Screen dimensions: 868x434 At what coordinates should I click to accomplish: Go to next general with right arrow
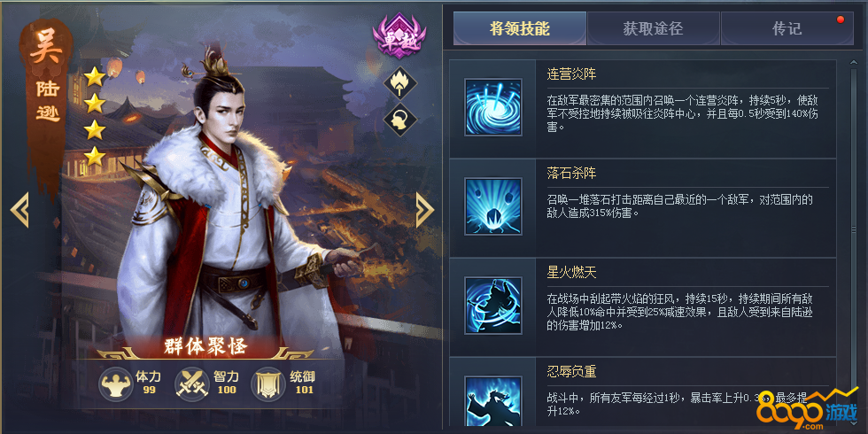[425, 210]
